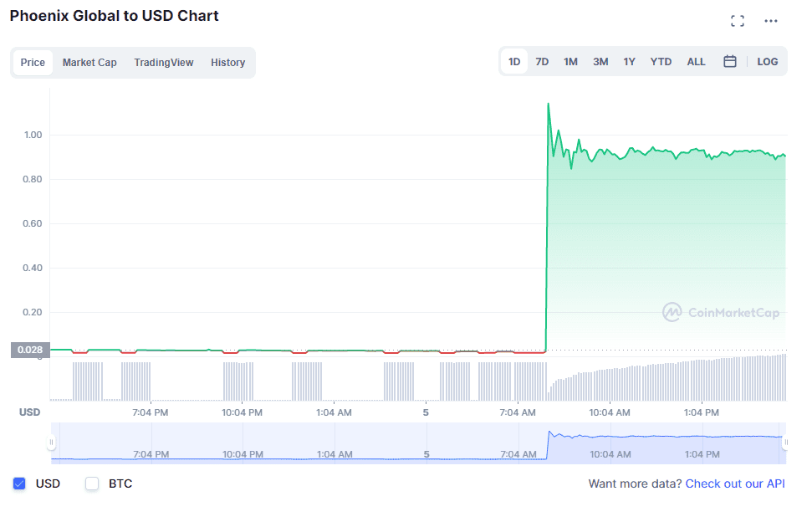Open the chart options three-dot menu
The width and height of the screenshot is (812, 522).
pos(770,20)
